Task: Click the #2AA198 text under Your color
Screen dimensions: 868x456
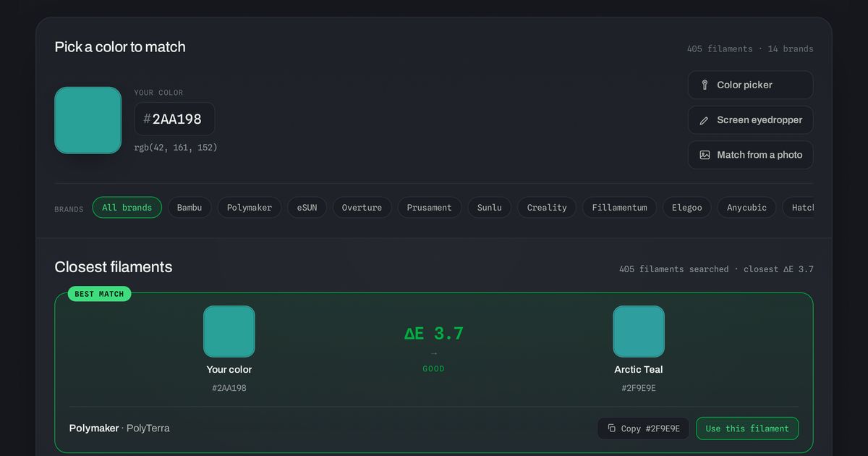Action: pyautogui.click(x=229, y=389)
